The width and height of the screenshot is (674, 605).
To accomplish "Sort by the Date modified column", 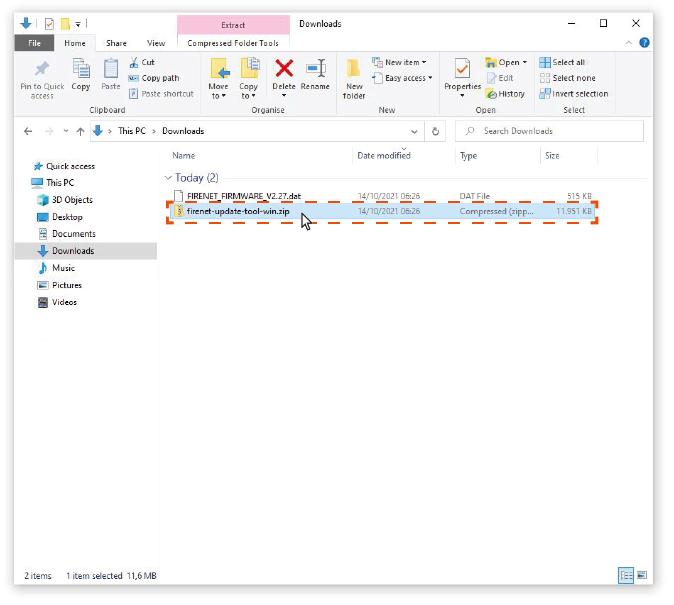I will click(384, 156).
